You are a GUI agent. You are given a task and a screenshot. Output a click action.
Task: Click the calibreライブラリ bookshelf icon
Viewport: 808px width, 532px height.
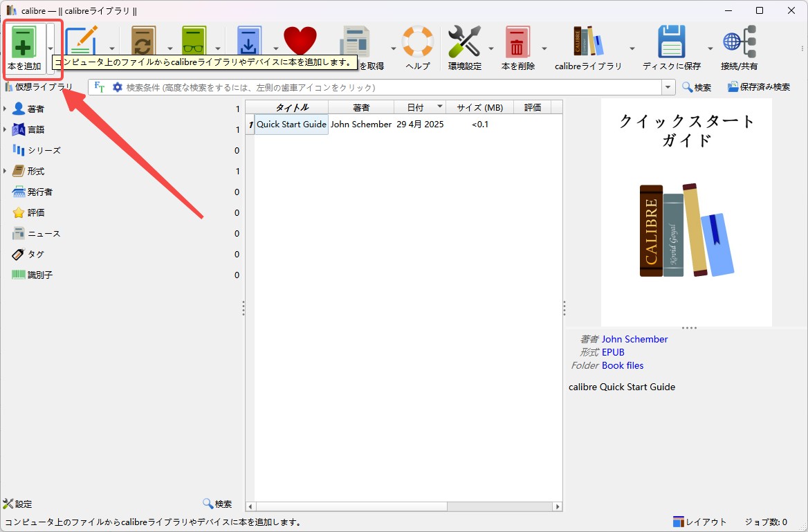click(x=589, y=41)
